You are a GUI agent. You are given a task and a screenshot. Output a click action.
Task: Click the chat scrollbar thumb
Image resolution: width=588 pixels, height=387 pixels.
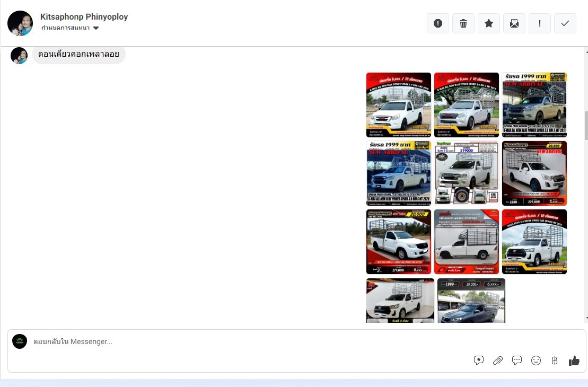tap(586, 126)
